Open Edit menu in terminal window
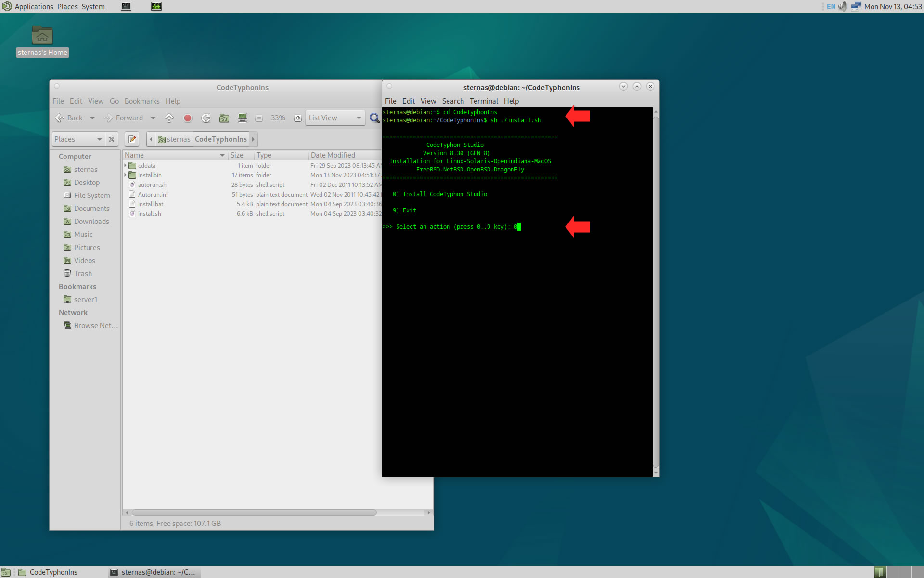 [x=409, y=101]
